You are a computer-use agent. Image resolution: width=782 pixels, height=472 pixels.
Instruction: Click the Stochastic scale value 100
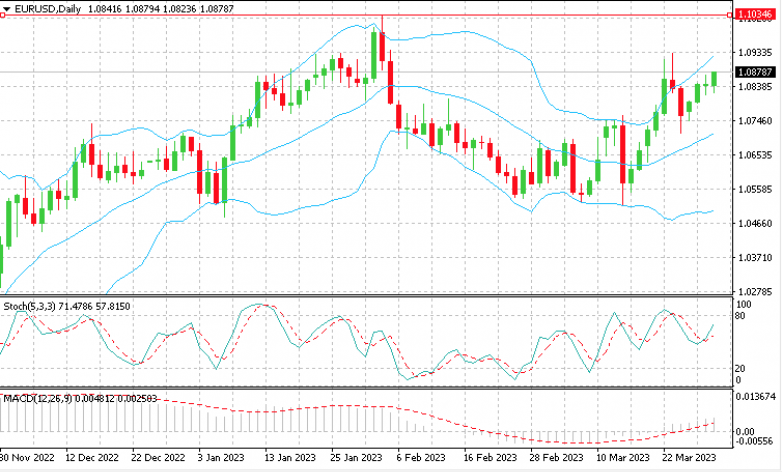click(744, 305)
